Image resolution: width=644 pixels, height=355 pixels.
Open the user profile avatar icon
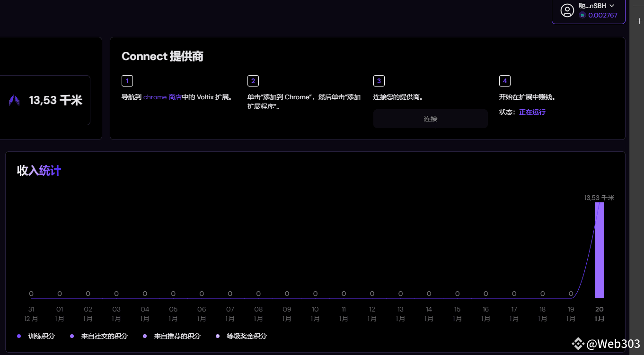click(x=567, y=10)
